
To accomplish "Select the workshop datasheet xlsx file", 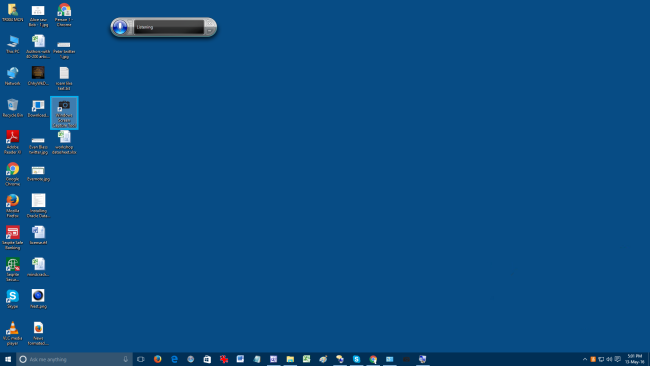I will [x=64, y=142].
